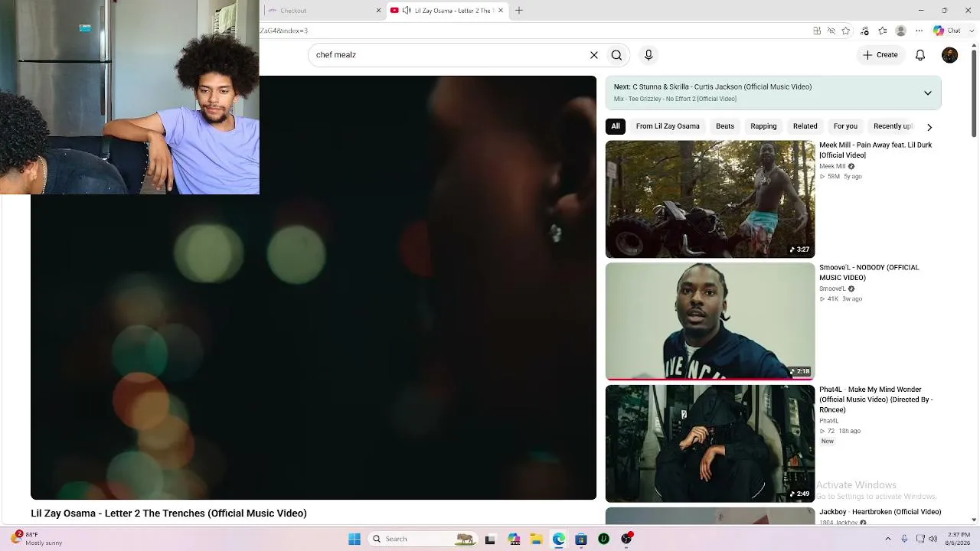The image size is (980, 551).
Task: Open Smoove'L NOBODY video thumbnail
Action: 710,321
